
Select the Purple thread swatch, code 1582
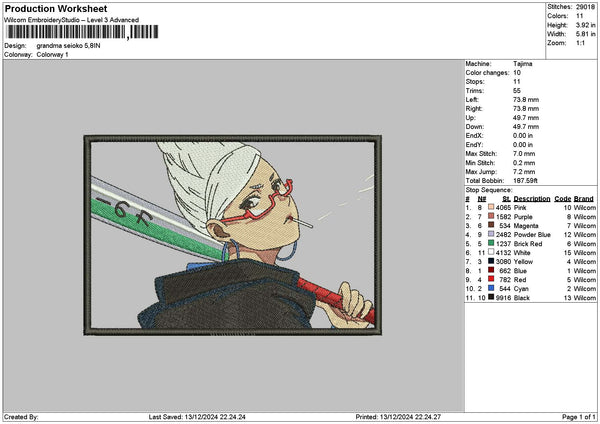click(491, 217)
